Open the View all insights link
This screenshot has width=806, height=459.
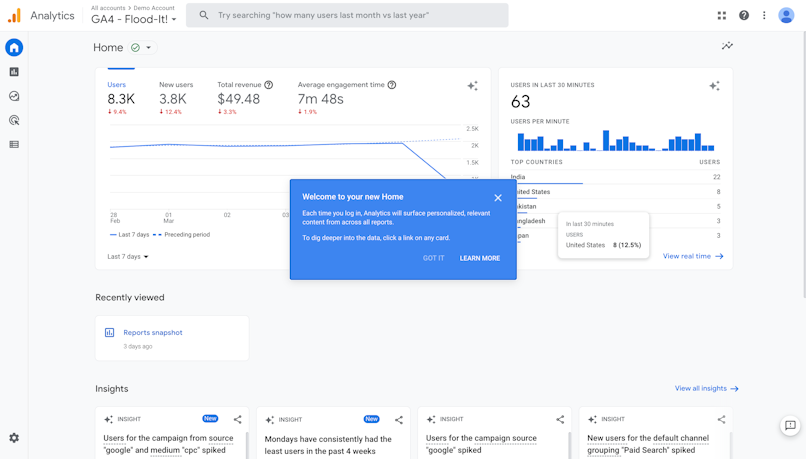click(706, 389)
